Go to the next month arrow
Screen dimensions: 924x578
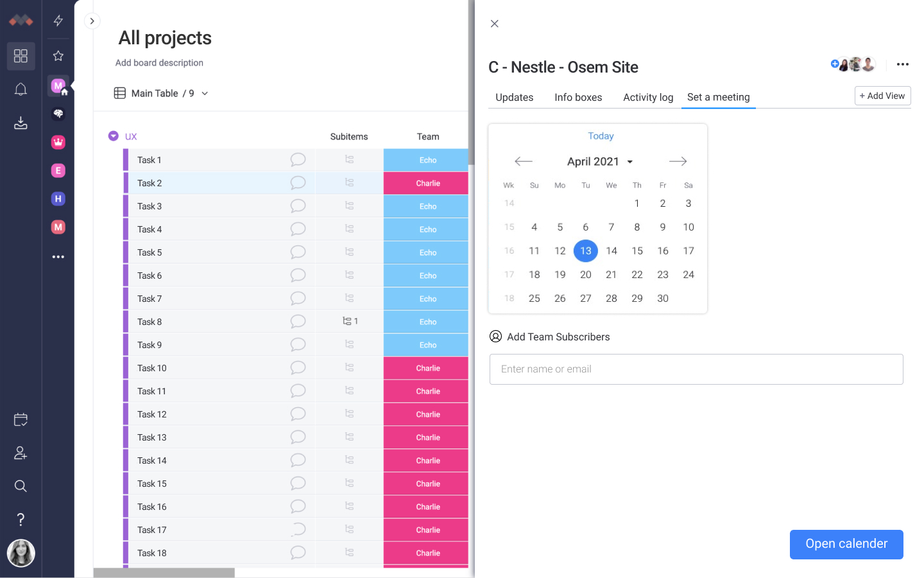678,162
